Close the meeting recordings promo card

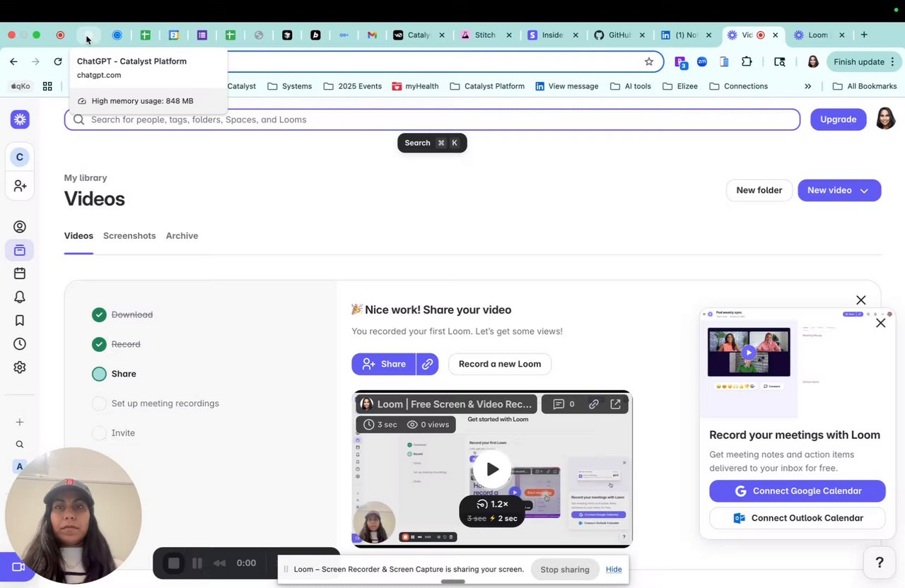880,323
